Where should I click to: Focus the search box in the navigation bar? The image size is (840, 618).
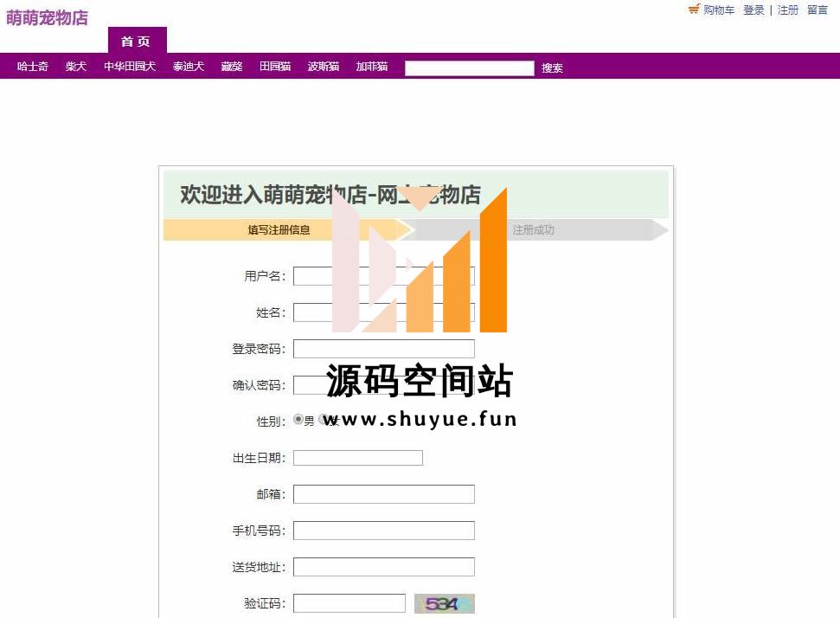(469, 68)
